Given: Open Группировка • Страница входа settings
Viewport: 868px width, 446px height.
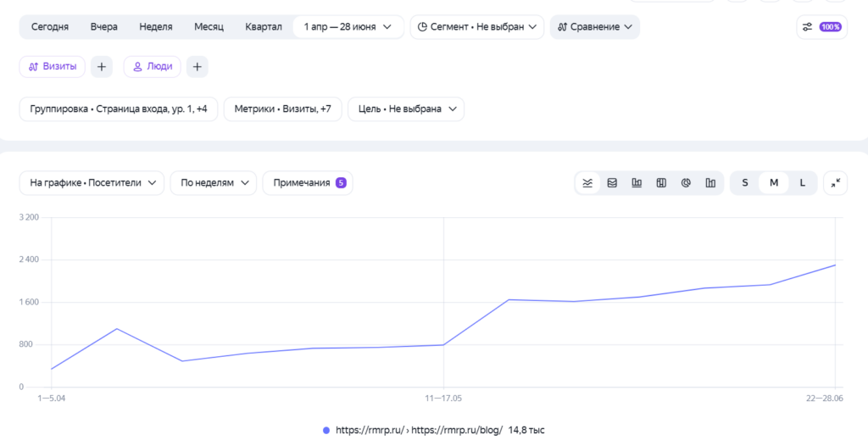Looking at the screenshot, I should coord(119,109).
